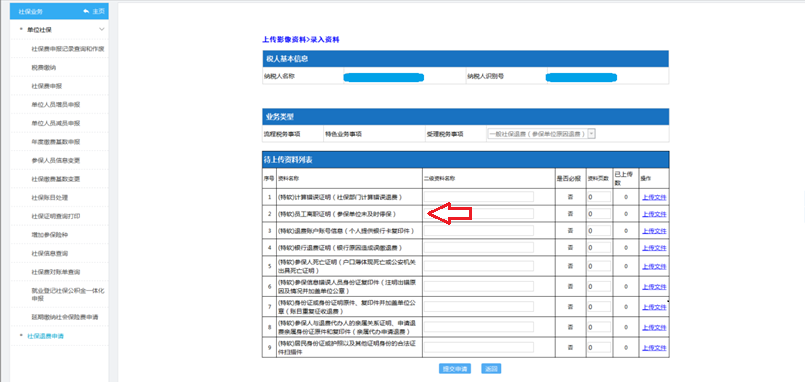Click 上传文件 for row 8
Image resolution: width=805 pixels, height=382 pixels.
(x=654, y=327)
